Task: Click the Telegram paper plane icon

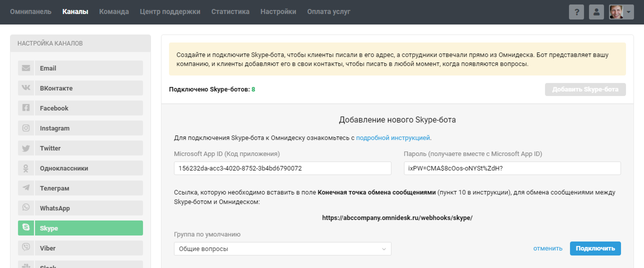Action: pos(26,188)
